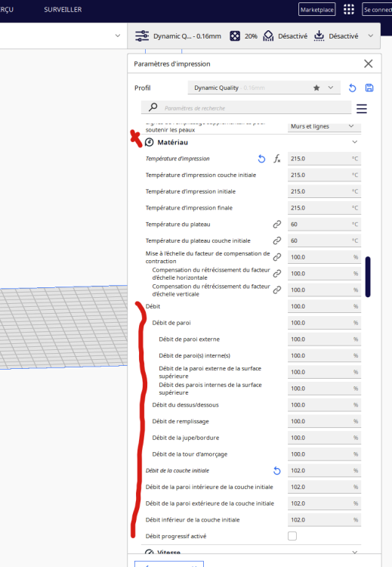
Task: Edit the Température d'impression value field
Action: 324,159
